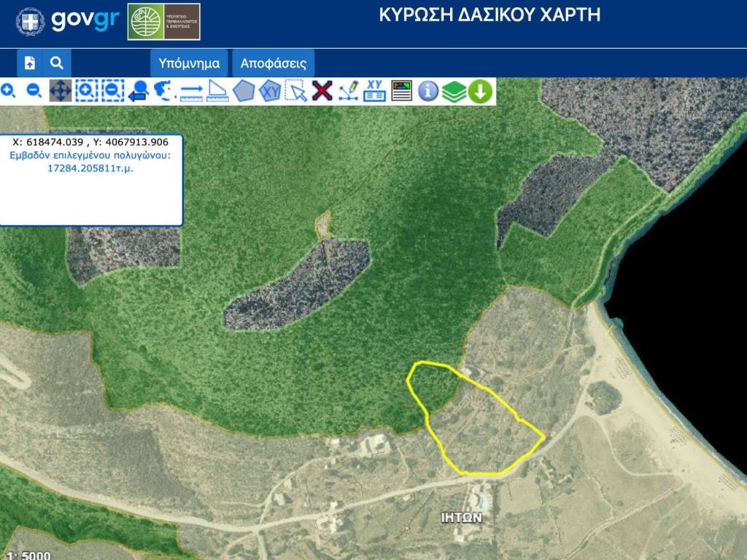Activate the zoom-out box selection tool
The width and height of the screenshot is (747, 560).
pos(112,91)
